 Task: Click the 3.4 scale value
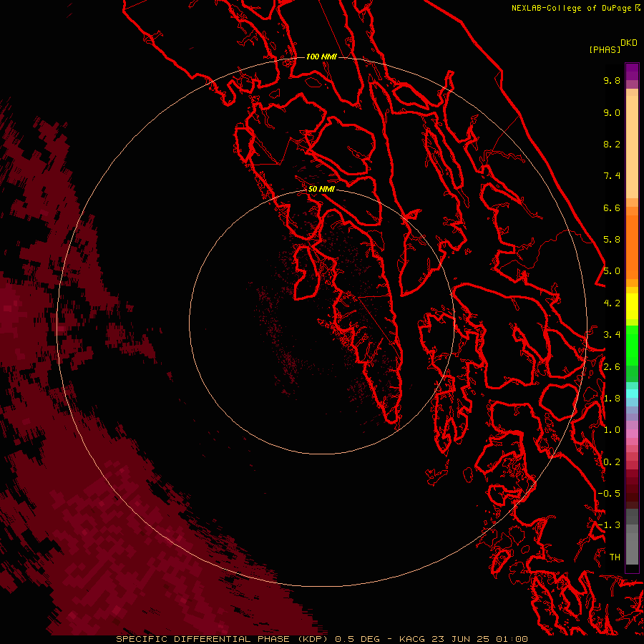pos(612,335)
